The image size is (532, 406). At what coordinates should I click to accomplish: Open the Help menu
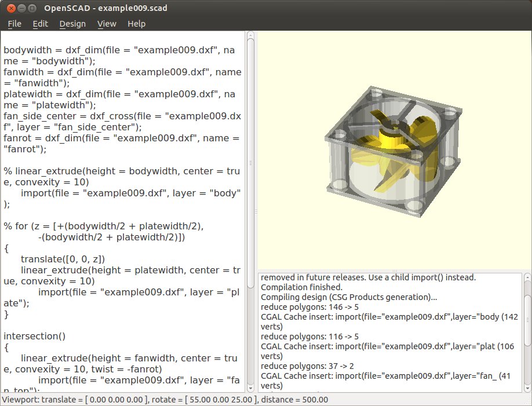[x=137, y=24]
